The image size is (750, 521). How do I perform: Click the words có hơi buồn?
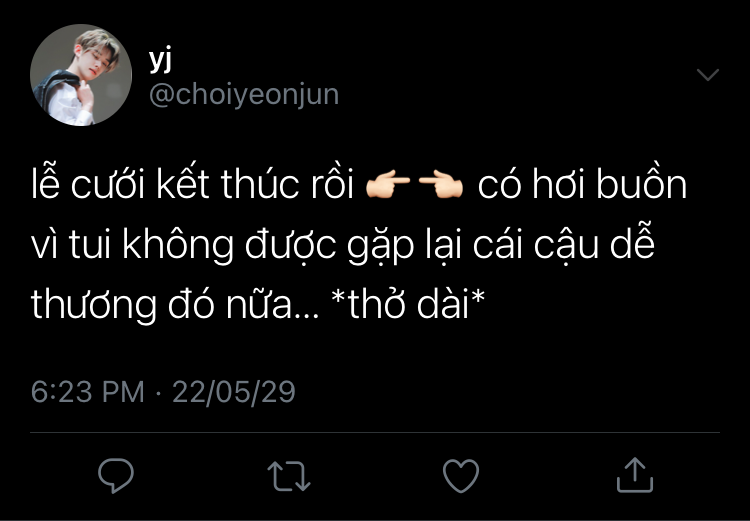pyautogui.click(x=582, y=184)
